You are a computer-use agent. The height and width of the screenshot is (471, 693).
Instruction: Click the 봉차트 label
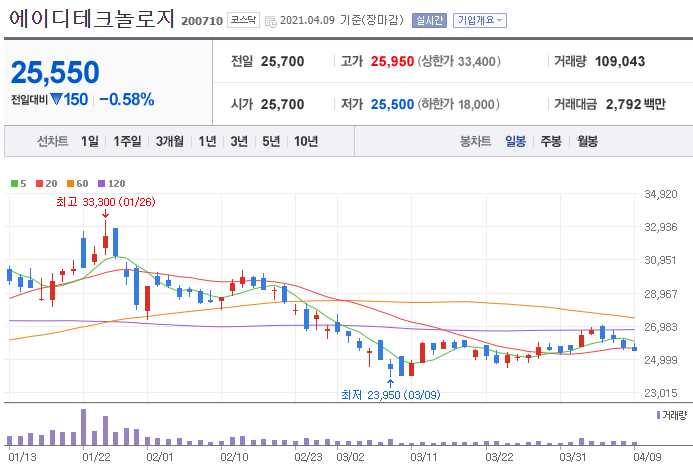pyautogui.click(x=476, y=141)
